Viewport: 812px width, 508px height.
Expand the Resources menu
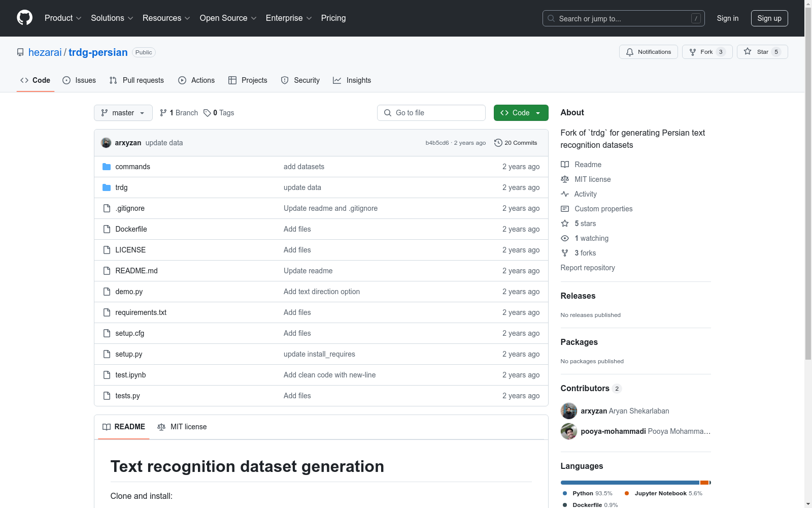tap(166, 18)
